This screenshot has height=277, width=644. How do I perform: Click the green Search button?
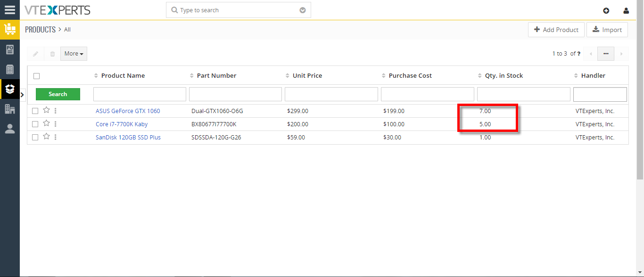coord(58,94)
